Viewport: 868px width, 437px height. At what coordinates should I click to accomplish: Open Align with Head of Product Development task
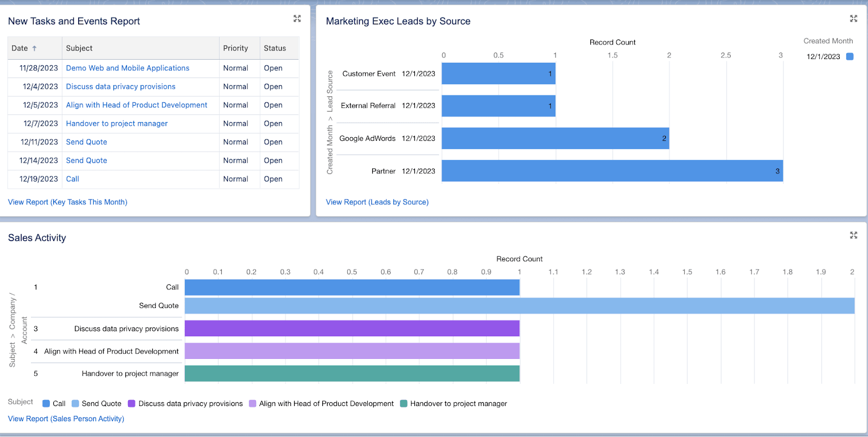[x=137, y=105]
